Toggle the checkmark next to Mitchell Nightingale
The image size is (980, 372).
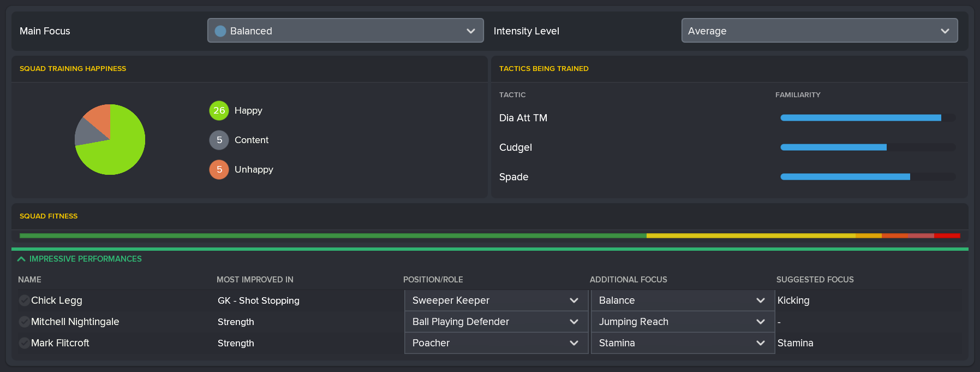(24, 322)
